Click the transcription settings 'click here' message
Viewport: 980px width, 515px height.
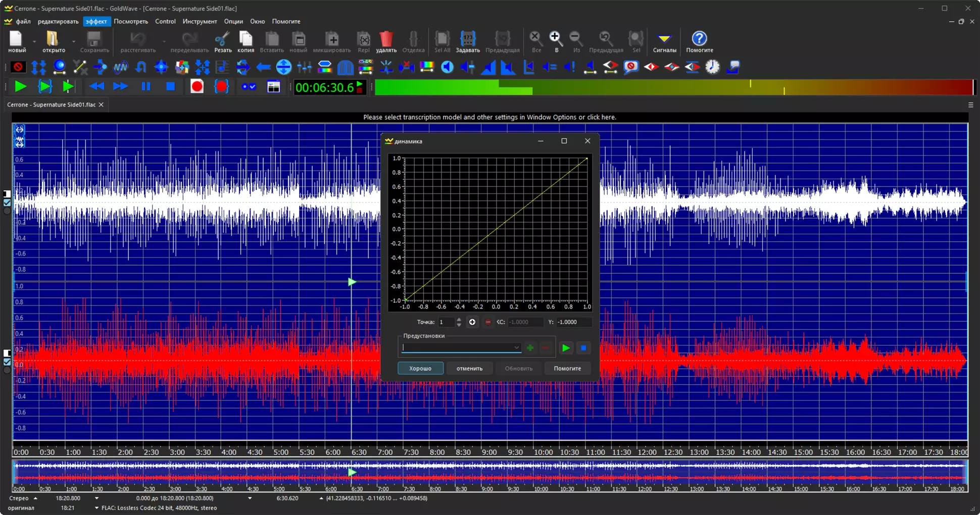[x=489, y=117]
